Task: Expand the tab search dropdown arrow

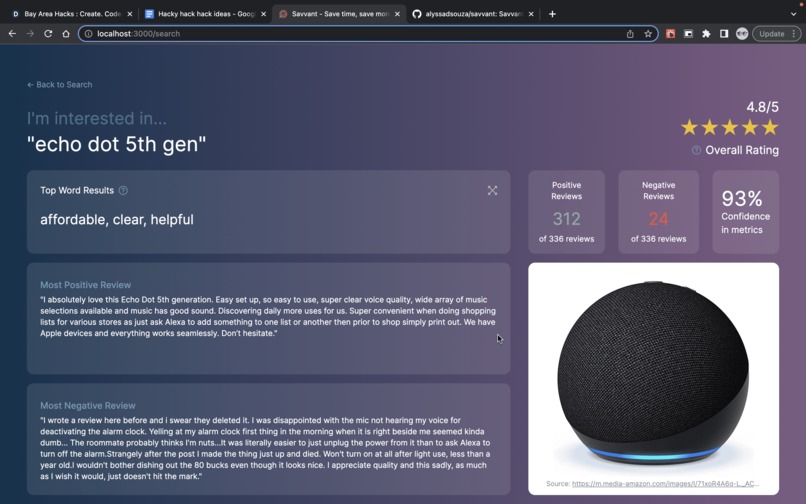Action: coord(793,14)
